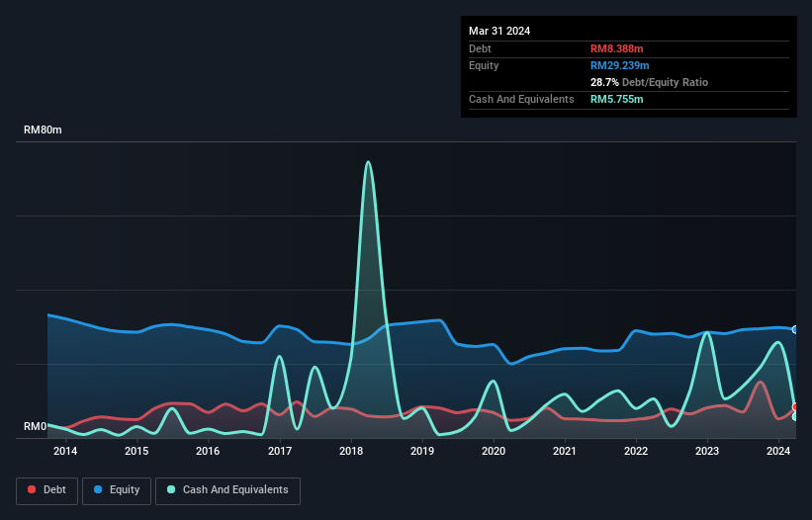Image resolution: width=812 pixels, height=520 pixels.
Task: Select the red Debt endpoint marker
Action: (x=795, y=407)
